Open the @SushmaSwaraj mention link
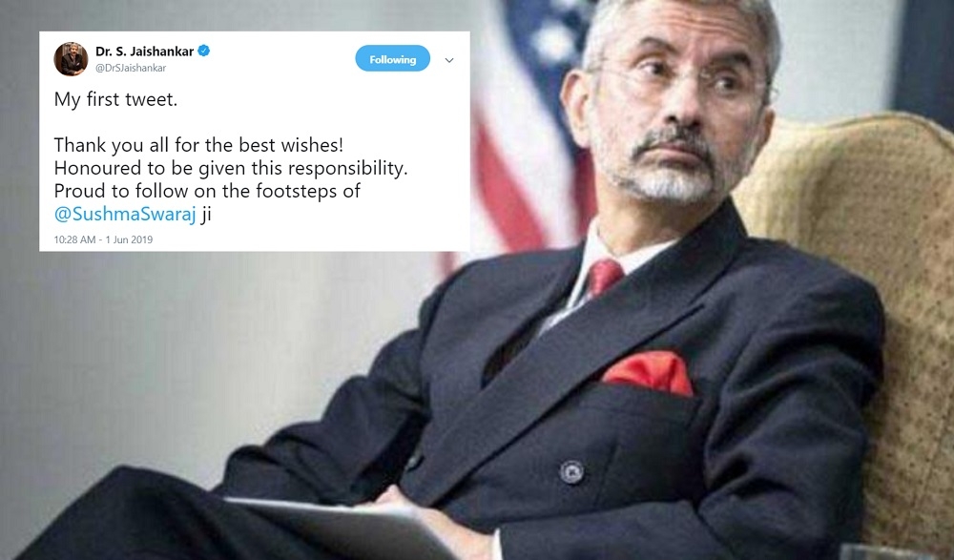Image resolution: width=954 pixels, height=560 pixels. point(125,215)
